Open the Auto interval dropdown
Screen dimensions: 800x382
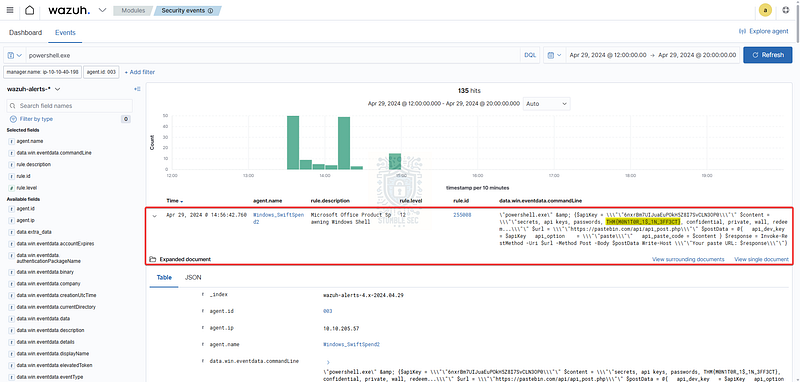coord(547,104)
